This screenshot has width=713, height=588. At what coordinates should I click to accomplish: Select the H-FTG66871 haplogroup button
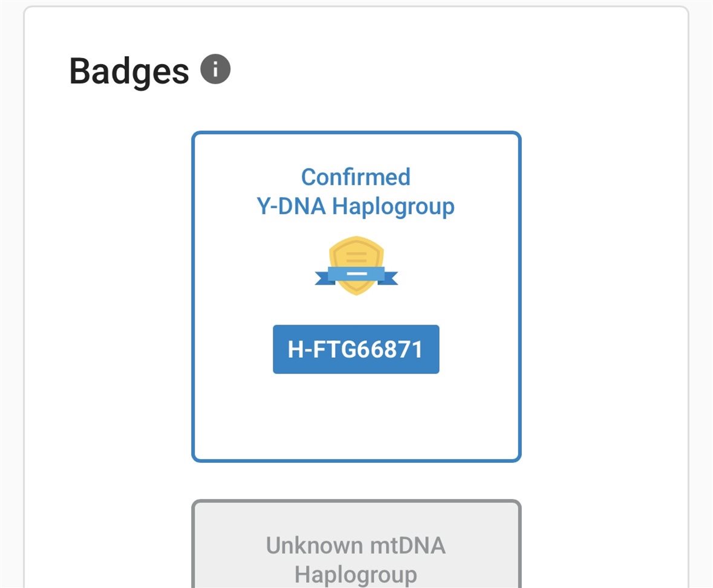pyautogui.click(x=356, y=349)
